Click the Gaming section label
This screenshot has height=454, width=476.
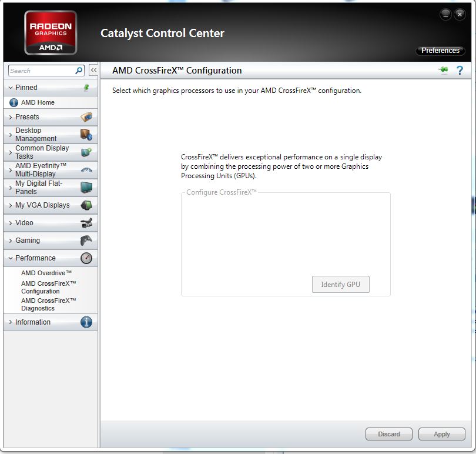pos(28,241)
